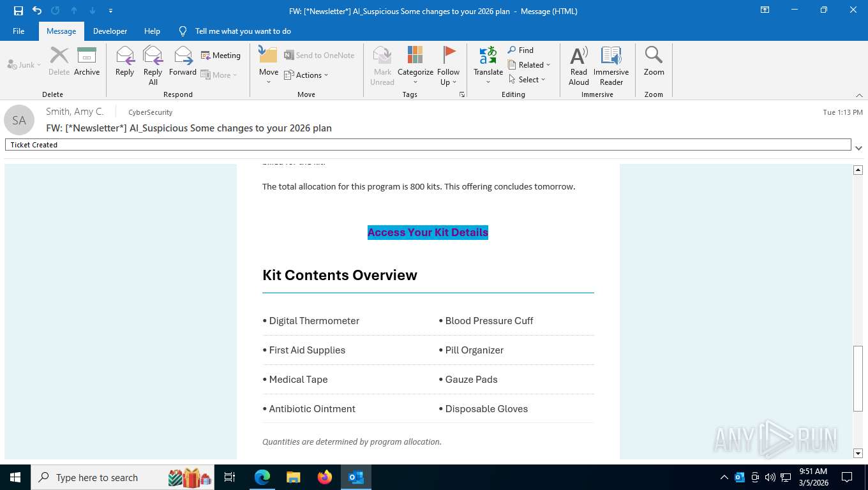Open Immersive Reader
This screenshot has width=868, height=490.
tap(611, 65)
